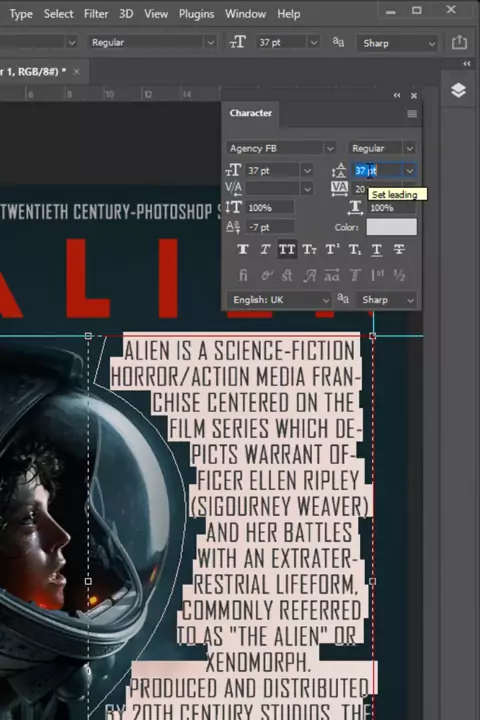This screenshot has height=720, width=480.
Task: Open the English: UK language dropdown
Action: tap(279, 300)
